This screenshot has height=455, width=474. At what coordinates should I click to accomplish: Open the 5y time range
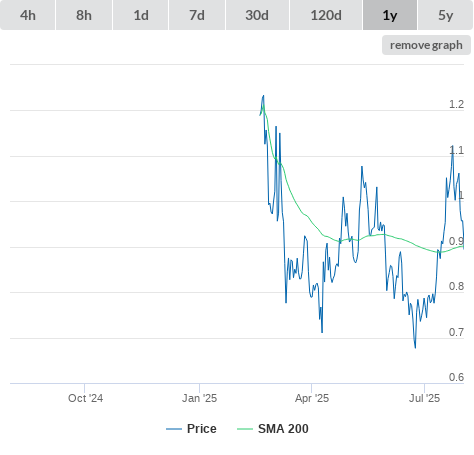click(445, 15)
